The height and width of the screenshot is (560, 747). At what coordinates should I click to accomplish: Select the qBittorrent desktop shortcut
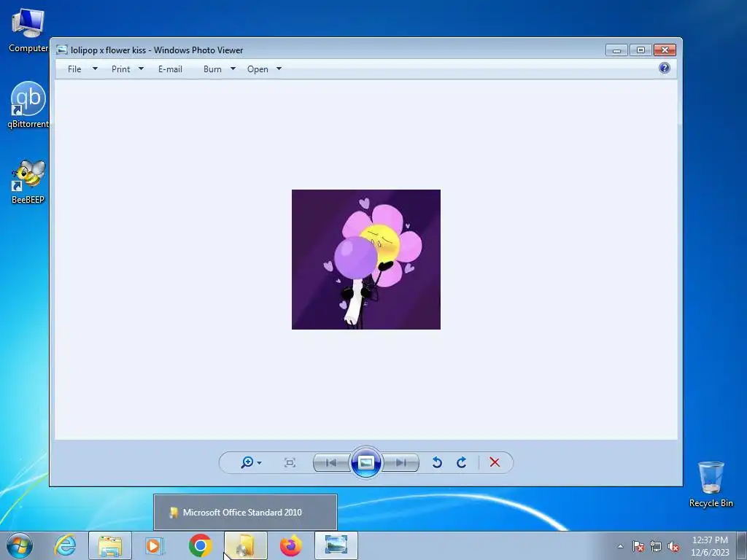click(x=28, y=105)
